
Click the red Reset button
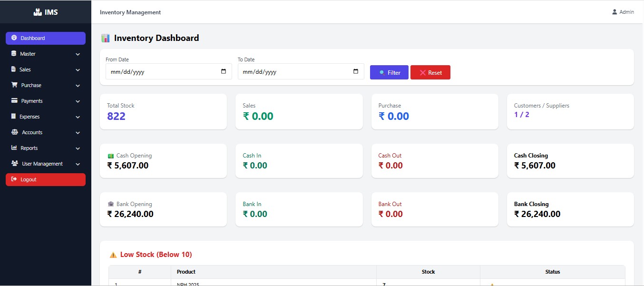(430, 73)
